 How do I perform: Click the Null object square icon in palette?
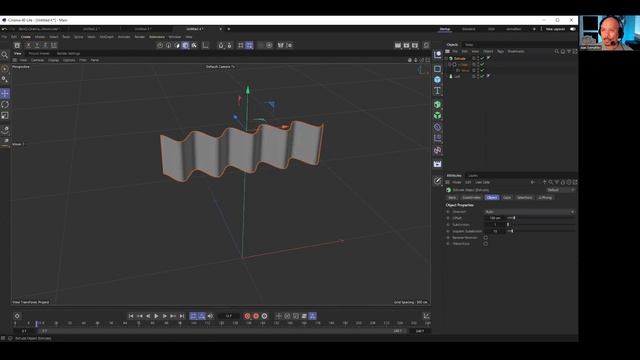click(x=438, y=69)
